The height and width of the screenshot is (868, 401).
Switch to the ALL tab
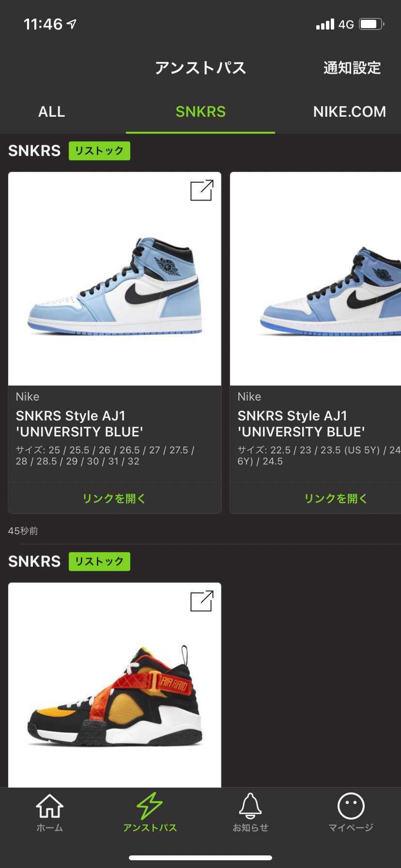coord(51,112)
